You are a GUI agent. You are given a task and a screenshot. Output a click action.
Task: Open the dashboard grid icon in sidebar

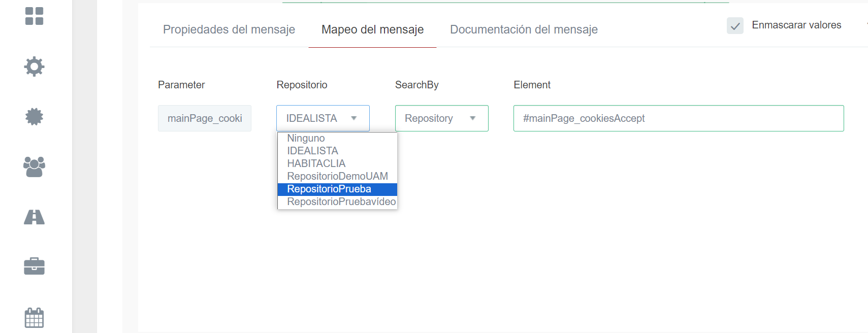pos(34,16)
